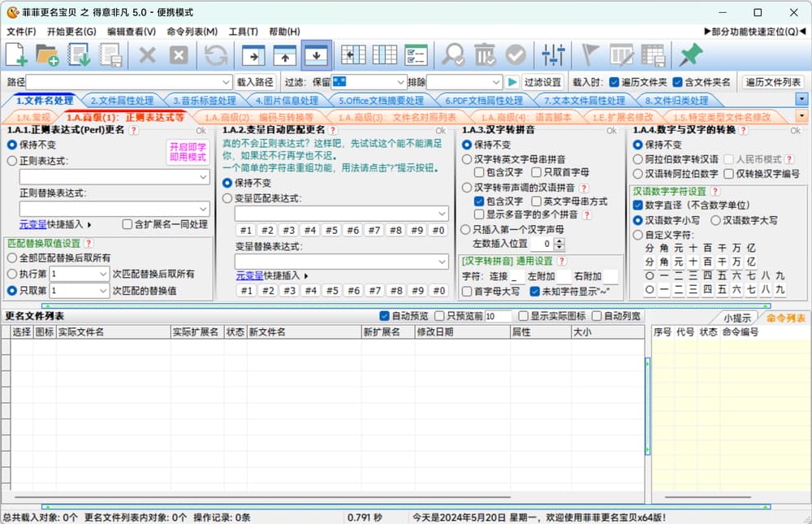Click the magnifier preview icon in toolbar
This screenshot has width=812, height=524.
(452, 55)
